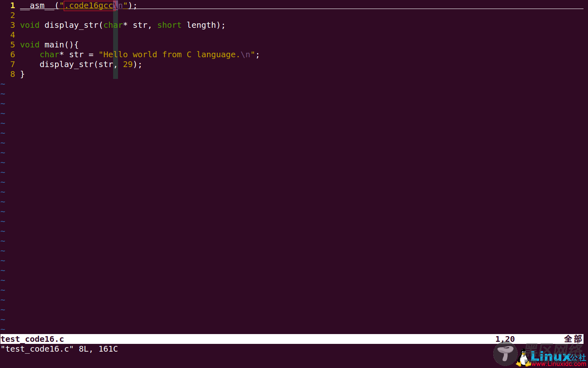The image size is (588, 368).
Task: Click line number 6 in the gutter
Action: point(13,55)
